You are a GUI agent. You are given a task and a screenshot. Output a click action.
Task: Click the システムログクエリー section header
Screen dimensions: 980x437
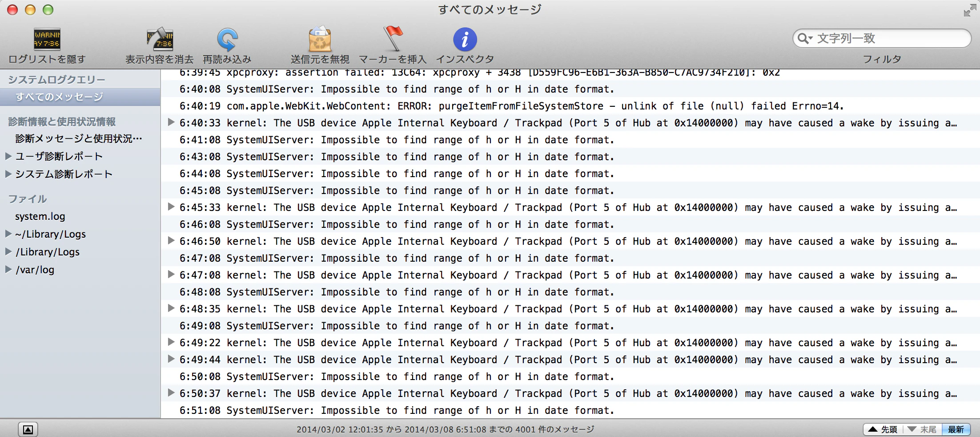[56, 80]
